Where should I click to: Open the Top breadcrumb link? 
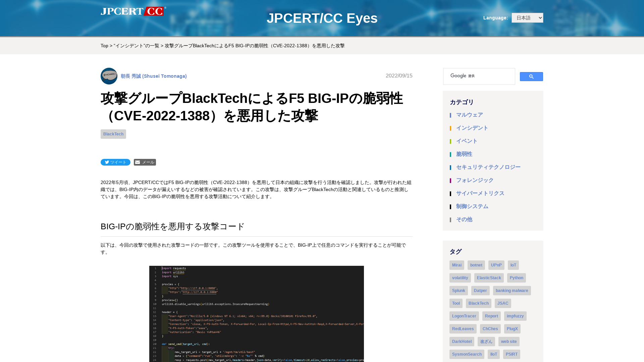tap(104, 46)
